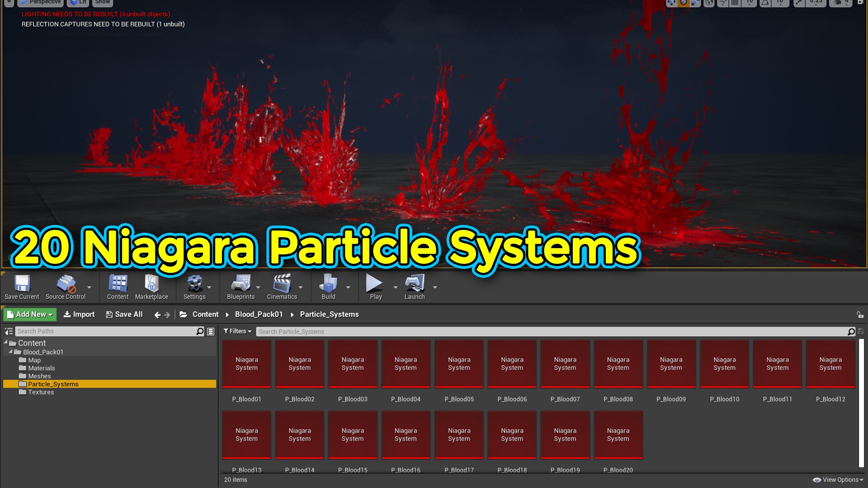Open Source Control settings
The height and width of the screenshot is (488, 868).
(65, 287)
